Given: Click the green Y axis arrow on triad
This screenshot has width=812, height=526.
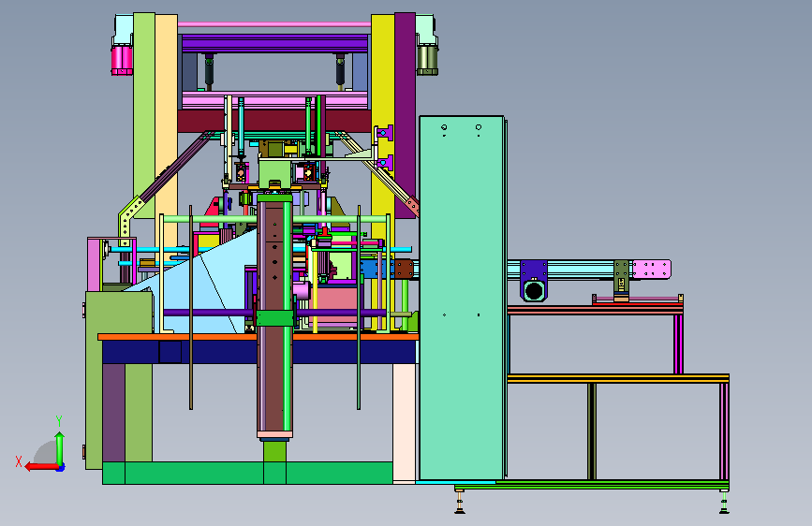Looking at the screenshot, I should 60,448.
